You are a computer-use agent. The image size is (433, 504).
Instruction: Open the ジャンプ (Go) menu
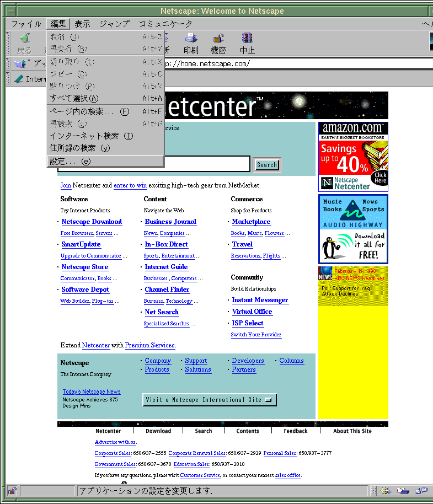114,24
